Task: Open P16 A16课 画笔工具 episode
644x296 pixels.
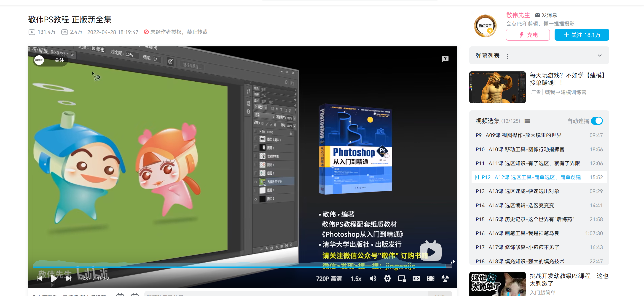Action: coord(539,233)
